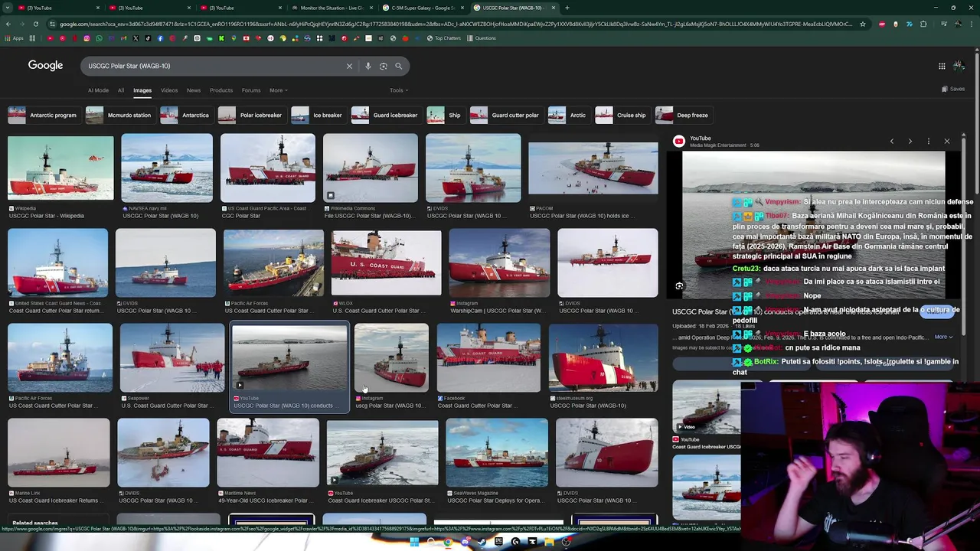Filter by the Antarctica chip
The width and height of the screenshot is (980, 551).
coord(185,115)
